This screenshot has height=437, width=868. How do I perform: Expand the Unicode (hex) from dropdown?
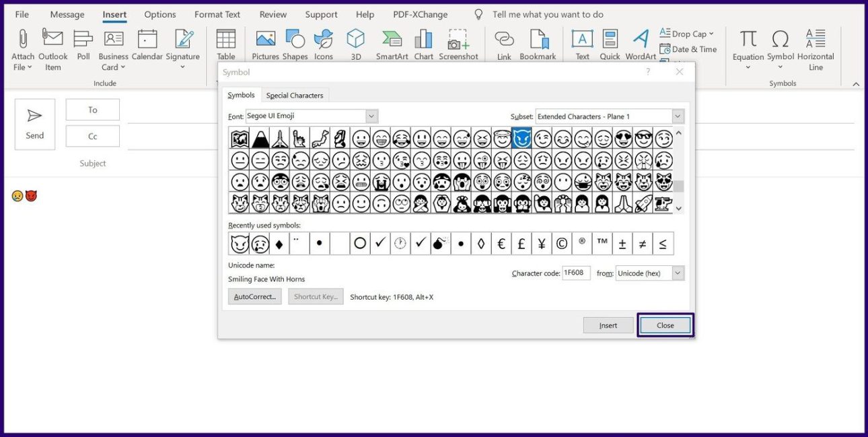tap(678, 273)
